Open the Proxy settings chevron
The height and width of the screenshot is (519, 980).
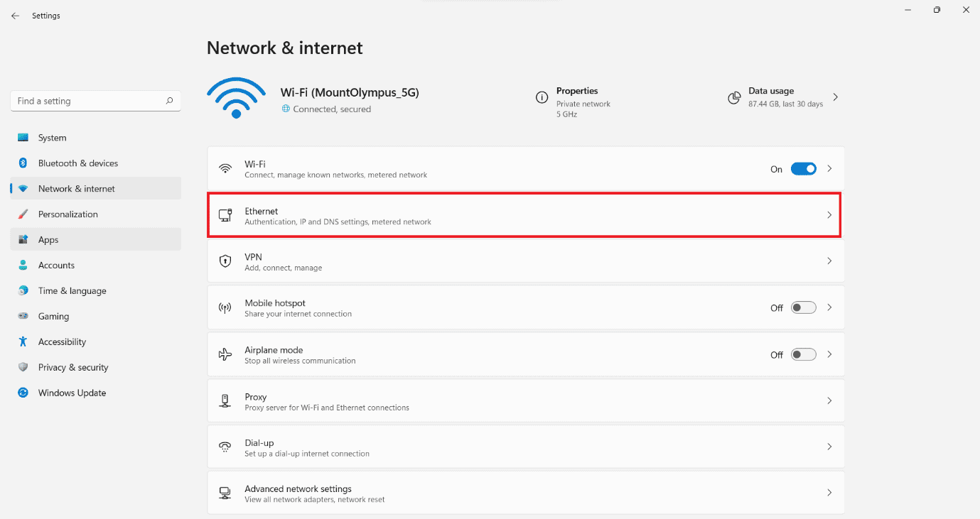point(829,401)
